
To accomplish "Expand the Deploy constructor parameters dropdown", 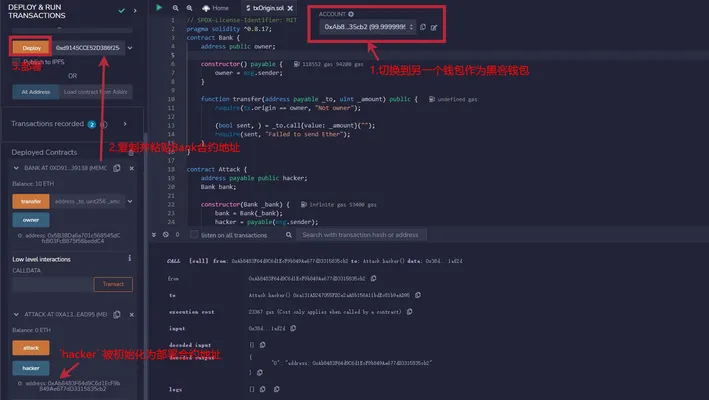I will [x=130, y=48].
